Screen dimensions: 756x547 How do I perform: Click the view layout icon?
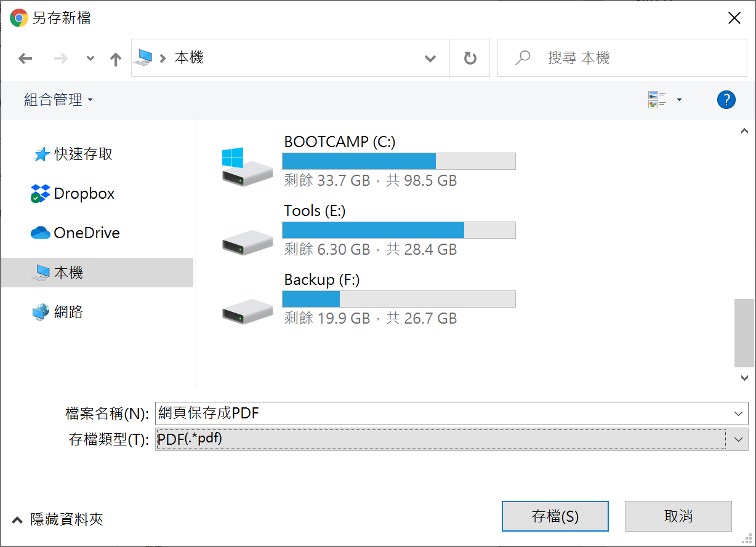point(657,100)
